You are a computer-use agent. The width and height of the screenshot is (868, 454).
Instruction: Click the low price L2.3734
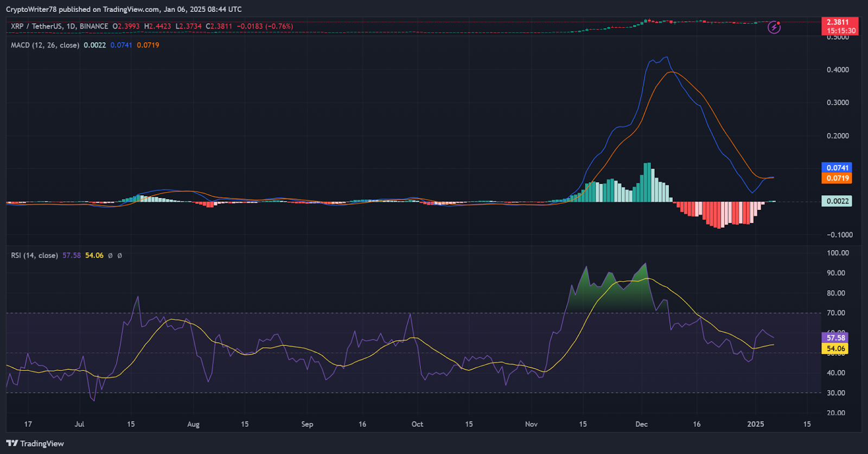(x=188, y=26)
